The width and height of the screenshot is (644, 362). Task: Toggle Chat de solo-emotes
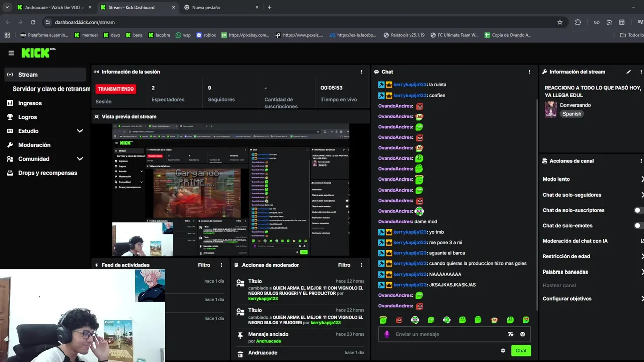pos(638,226)
